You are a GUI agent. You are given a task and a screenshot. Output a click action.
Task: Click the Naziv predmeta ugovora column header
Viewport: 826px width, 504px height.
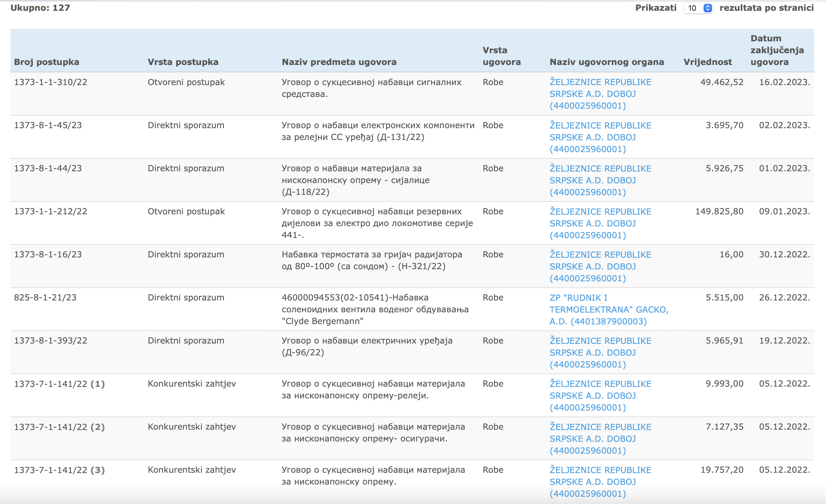point(339,62)
